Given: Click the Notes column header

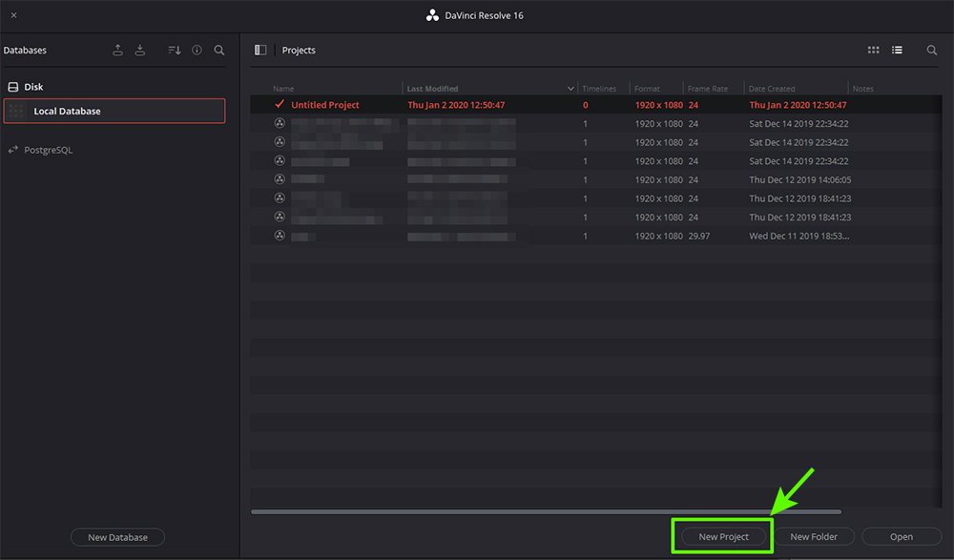Looking at the screenshot, I should click(x=862, y=89).
